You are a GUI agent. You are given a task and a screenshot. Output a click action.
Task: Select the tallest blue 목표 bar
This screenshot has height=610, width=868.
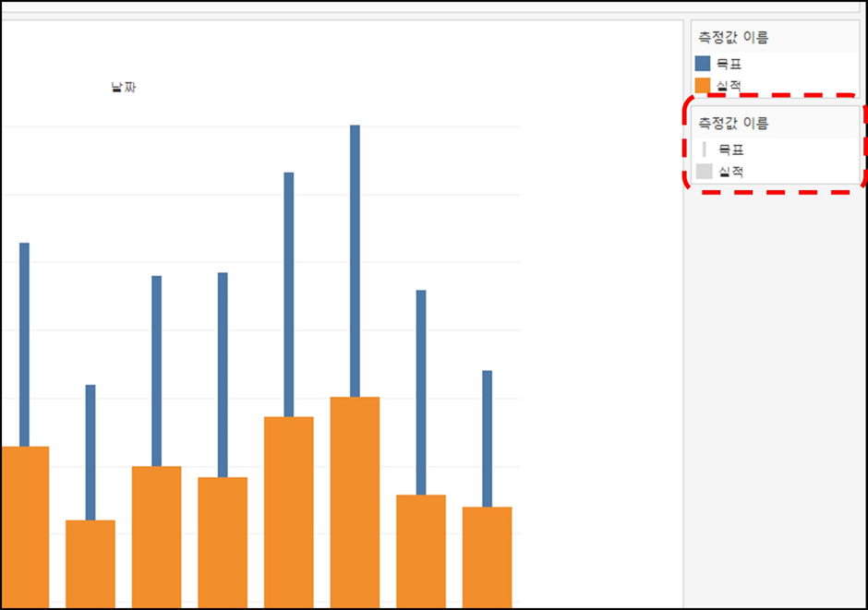pos(355,261)
